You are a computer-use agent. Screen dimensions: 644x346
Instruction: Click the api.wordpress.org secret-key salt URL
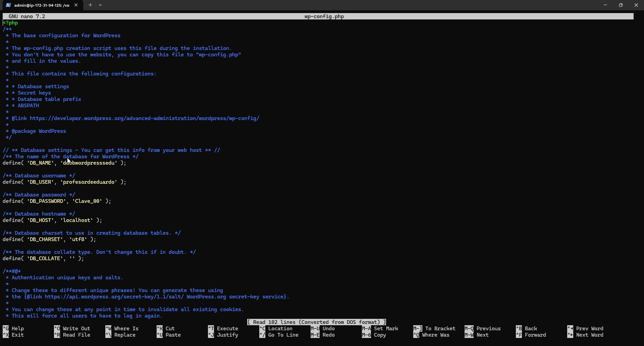[114, 297]
